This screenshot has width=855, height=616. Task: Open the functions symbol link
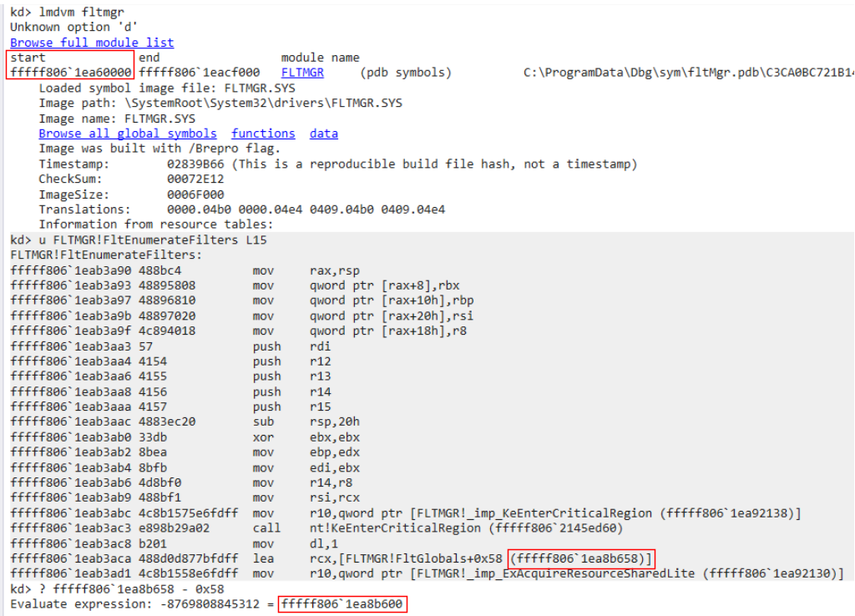263,134
